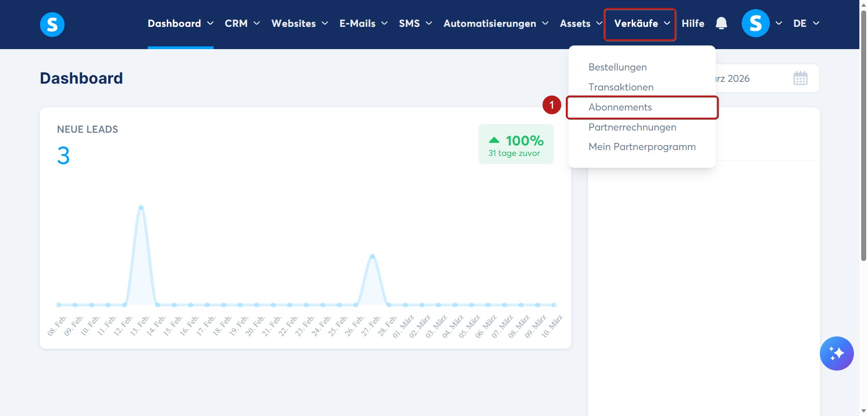Open the calendar date picker icon
Screen dimensions: 868x416
tap(800, 78)
